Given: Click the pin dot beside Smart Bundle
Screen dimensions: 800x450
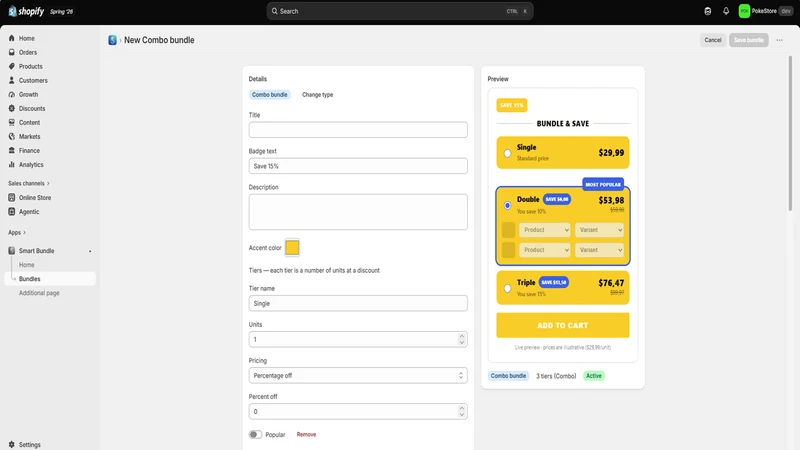Looking at the screenshot, I should (90, 251).
